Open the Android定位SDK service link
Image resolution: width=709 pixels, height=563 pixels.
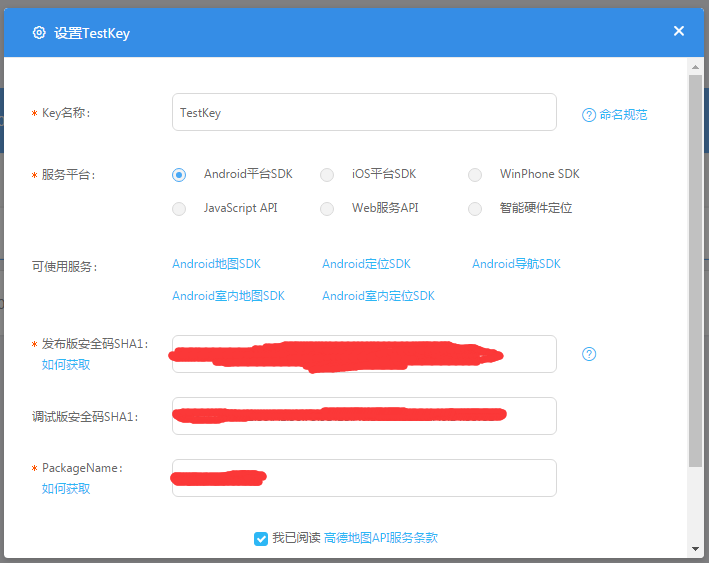click(366, 264)
